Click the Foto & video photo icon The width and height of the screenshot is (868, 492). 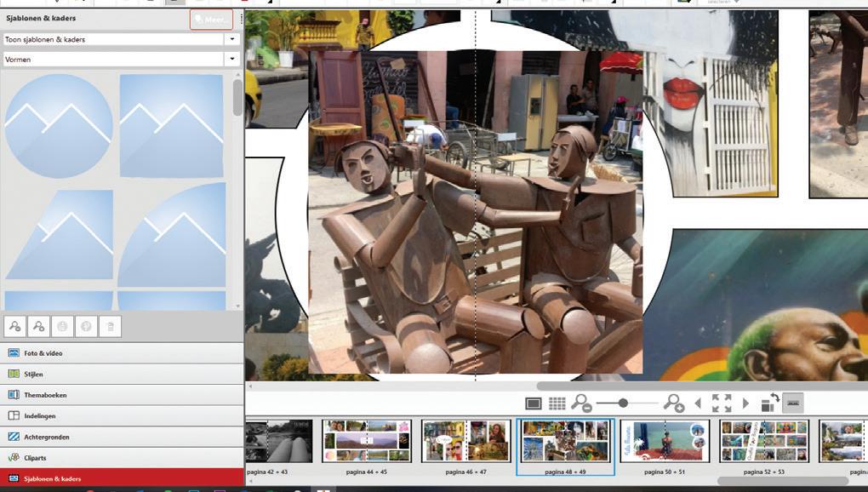point(14,352)
